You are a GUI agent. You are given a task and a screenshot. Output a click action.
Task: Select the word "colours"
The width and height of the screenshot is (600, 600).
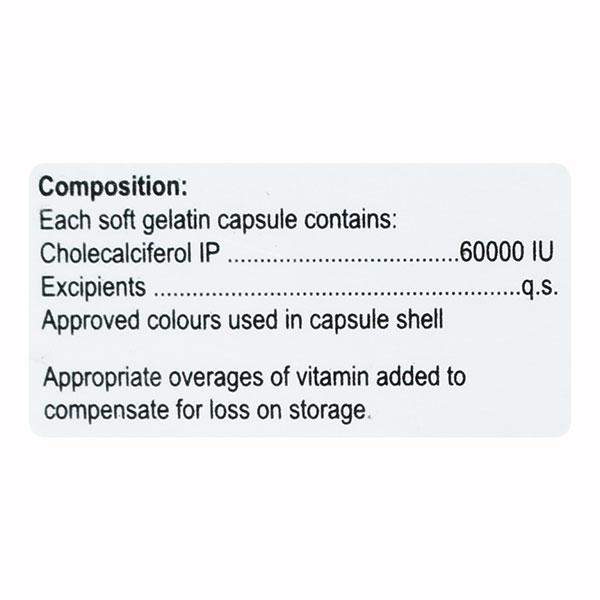tap(178, 322)
